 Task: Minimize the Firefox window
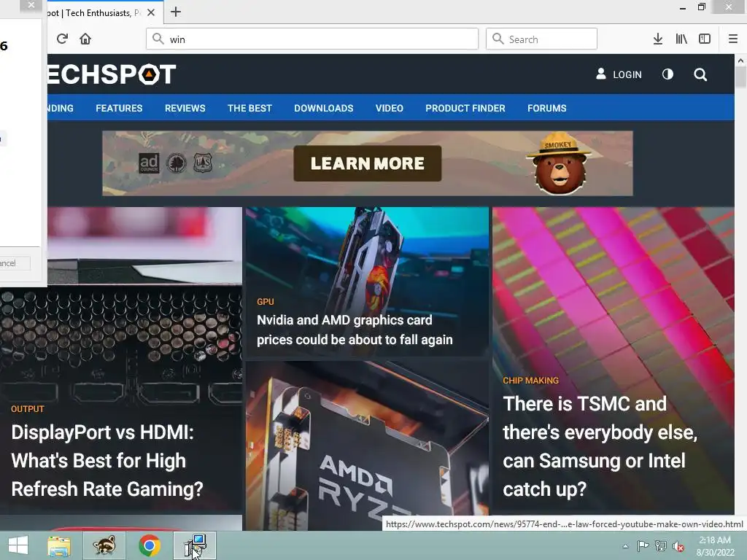682,8
